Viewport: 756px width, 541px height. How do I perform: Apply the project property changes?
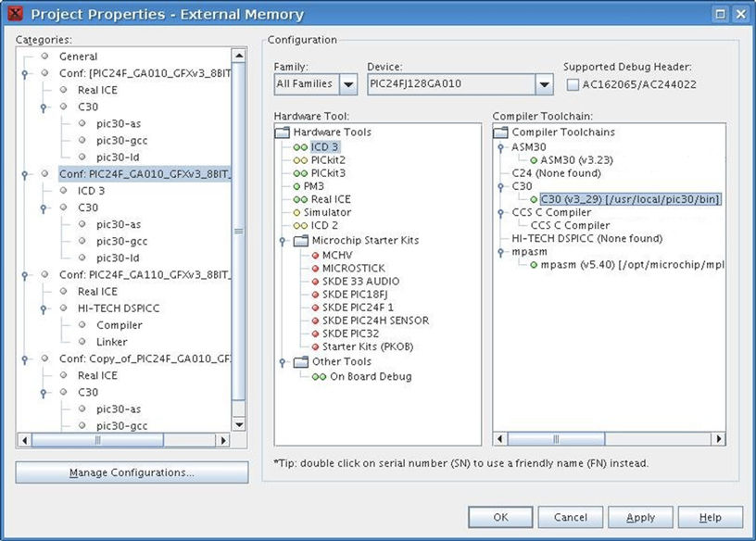click(640, 517)
